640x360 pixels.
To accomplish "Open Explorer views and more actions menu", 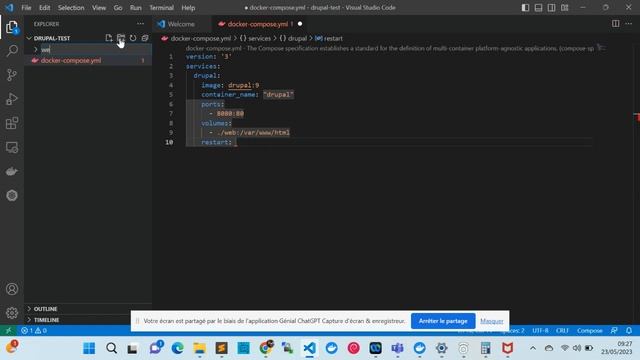I will pyautogui.click(x=140, y=24).
